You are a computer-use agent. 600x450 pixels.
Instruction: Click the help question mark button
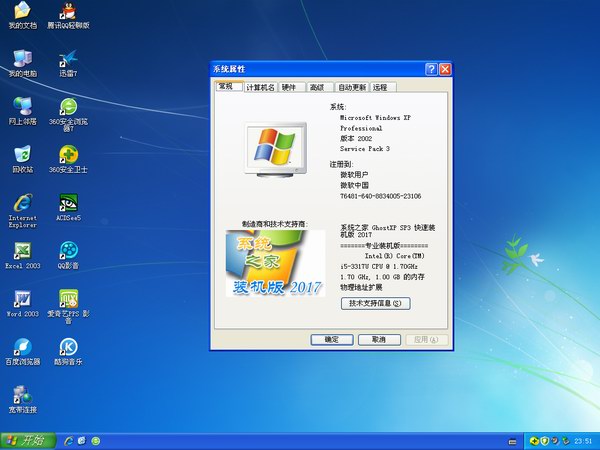tap(431, 69)
